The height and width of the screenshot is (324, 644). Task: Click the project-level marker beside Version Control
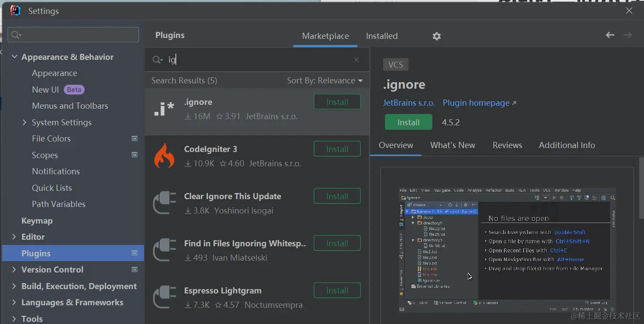(135, 269)
